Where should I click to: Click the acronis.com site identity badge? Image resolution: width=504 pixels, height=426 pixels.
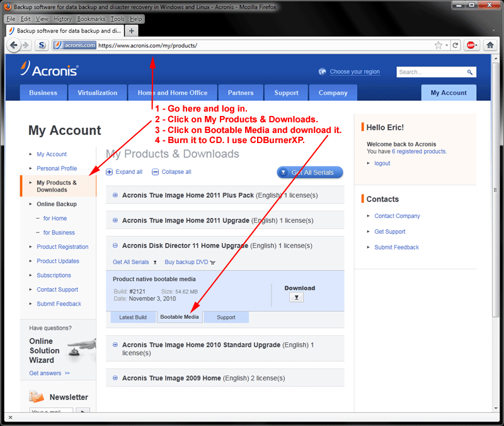coord(74,45)
